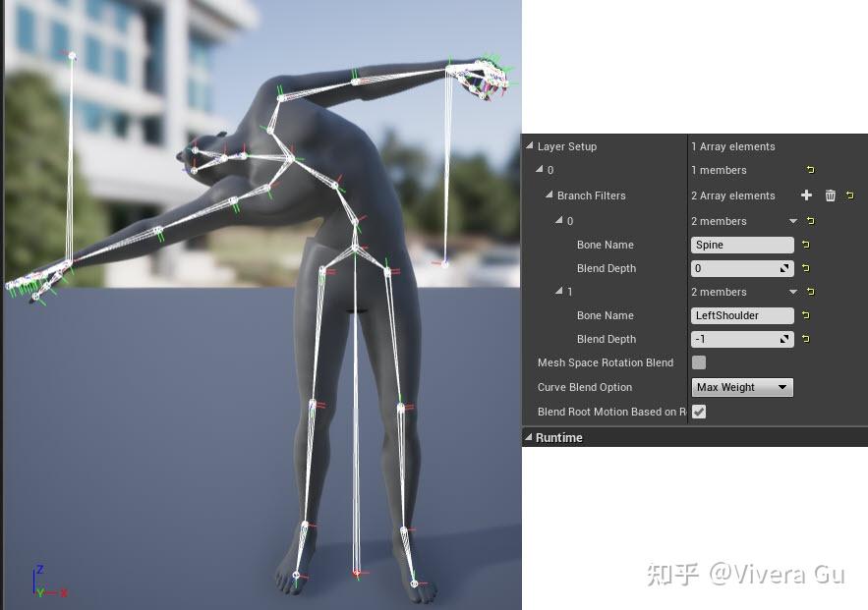The height and width of the screenshot is (610, 868).
Task: Disable Blend Root Motion Based on Root
Action: 699,412
